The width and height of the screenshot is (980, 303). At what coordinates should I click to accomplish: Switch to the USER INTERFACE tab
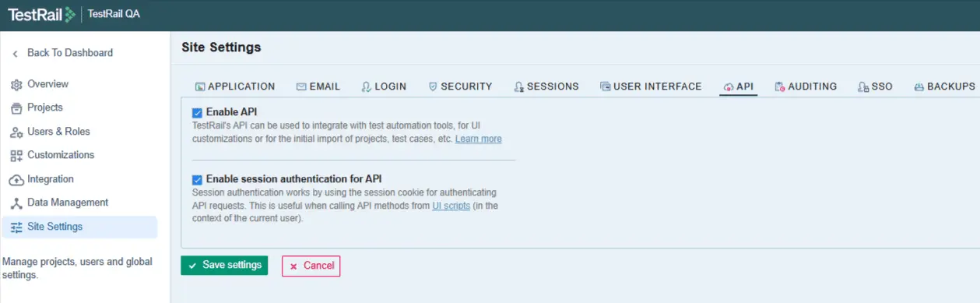pos(651,87)
